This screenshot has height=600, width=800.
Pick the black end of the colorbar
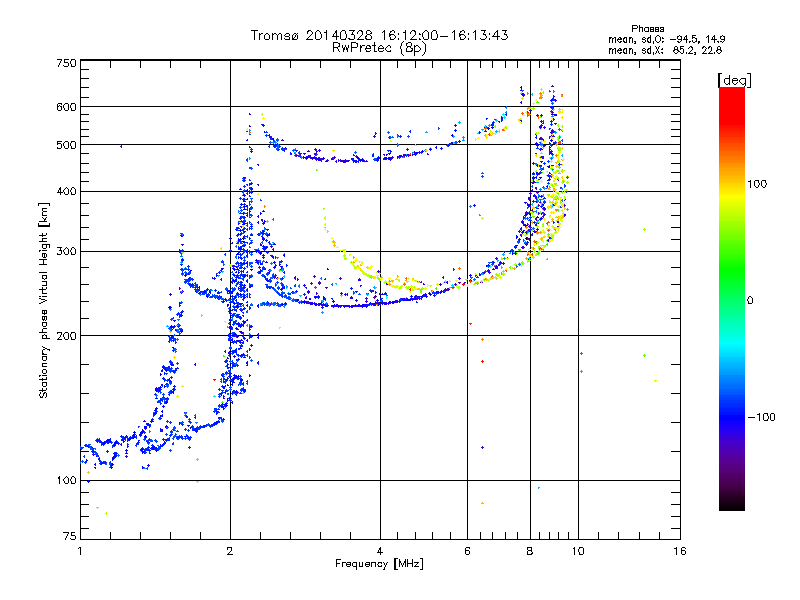[x=732, y=503]
